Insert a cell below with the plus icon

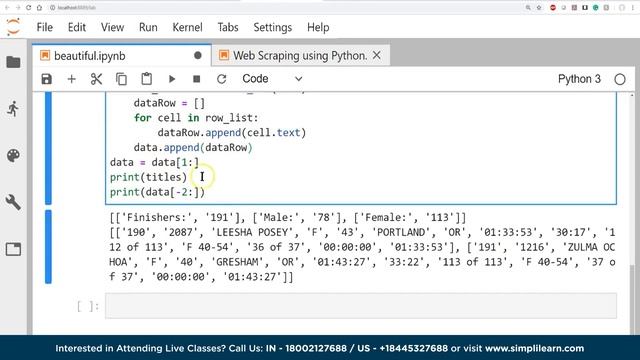point(71,79)
